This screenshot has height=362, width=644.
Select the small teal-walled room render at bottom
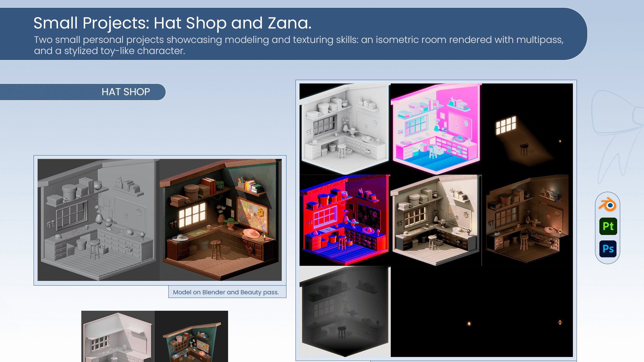coord(191,336)
